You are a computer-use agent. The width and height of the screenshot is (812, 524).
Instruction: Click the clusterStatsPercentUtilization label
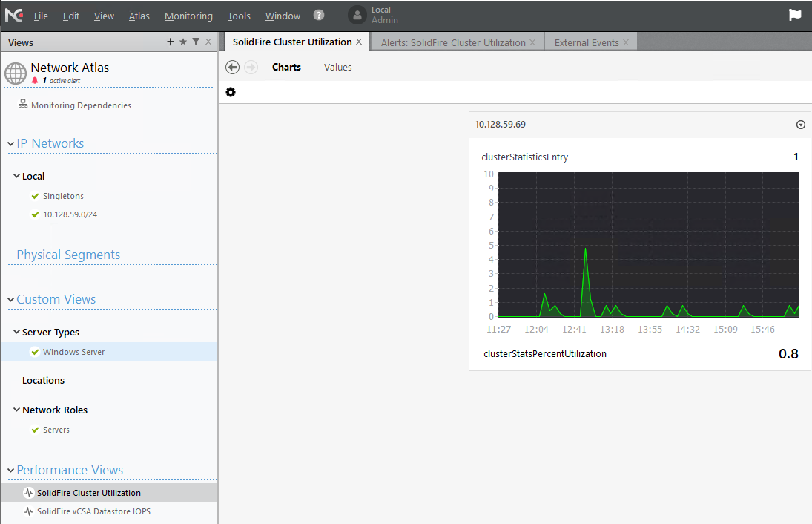[x=545, y=353]
